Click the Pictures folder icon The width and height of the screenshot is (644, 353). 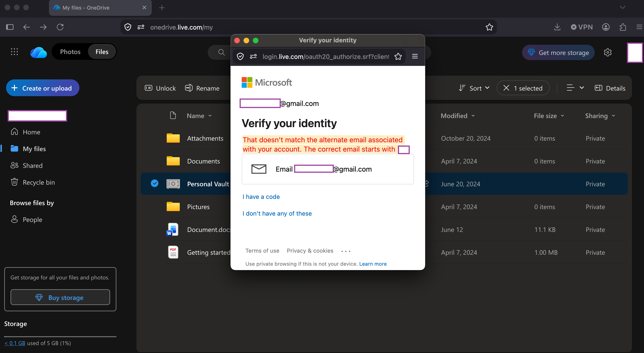point(173,207)
